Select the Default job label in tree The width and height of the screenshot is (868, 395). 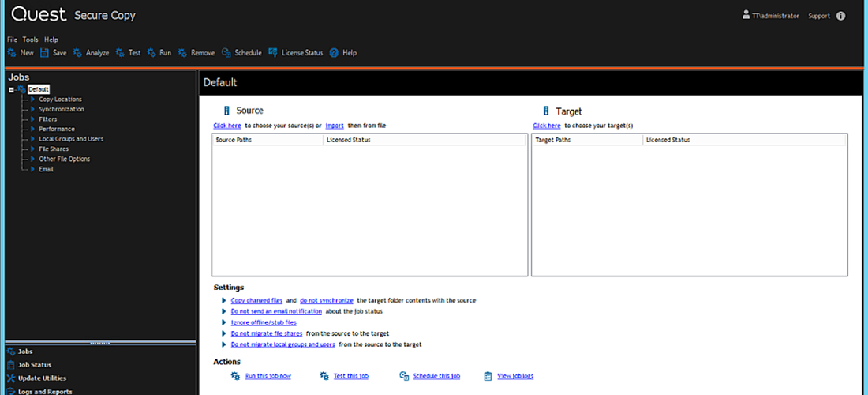click(x=39, y=89)
